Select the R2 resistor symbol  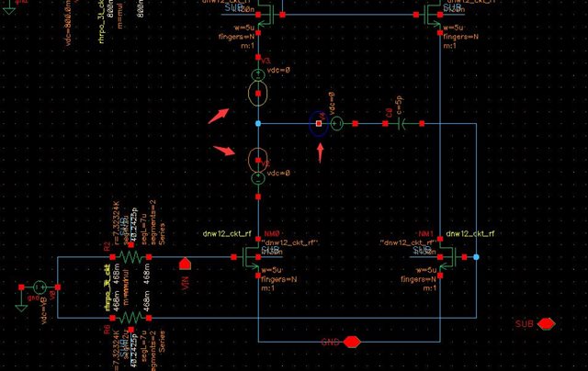pyautogui.click(x=130, y=257)
